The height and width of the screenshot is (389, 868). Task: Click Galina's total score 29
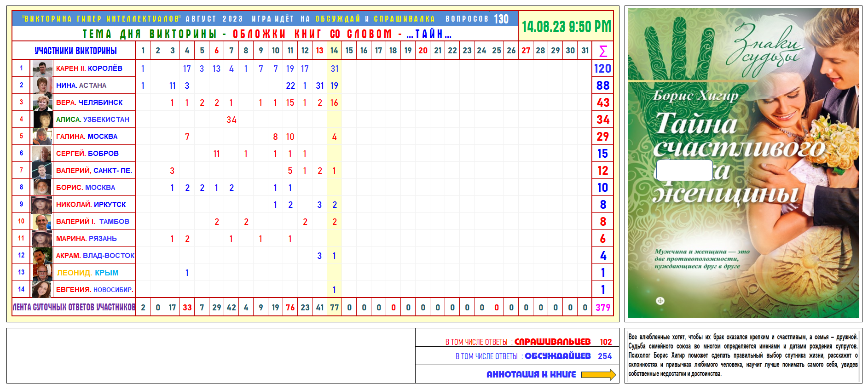(603, 137)
